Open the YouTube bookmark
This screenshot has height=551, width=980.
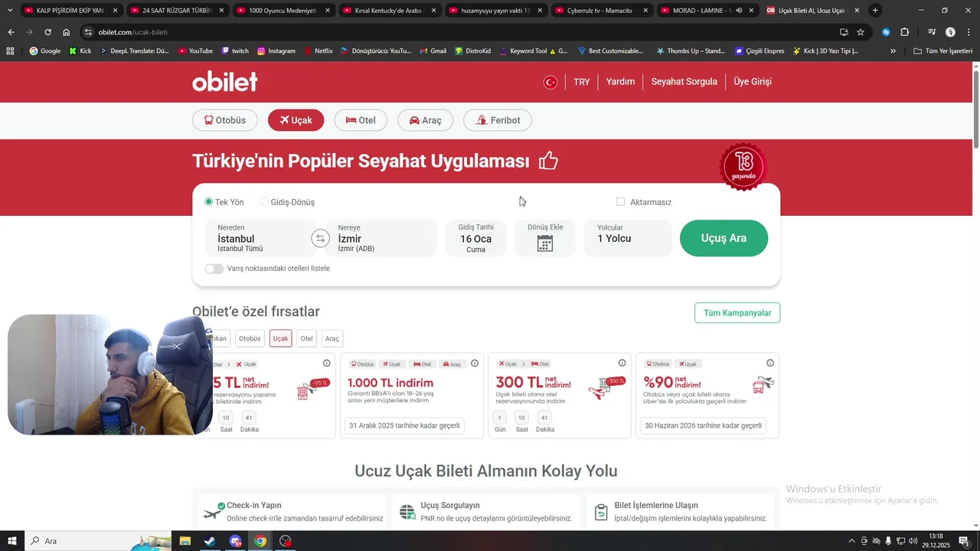point(195,51)
